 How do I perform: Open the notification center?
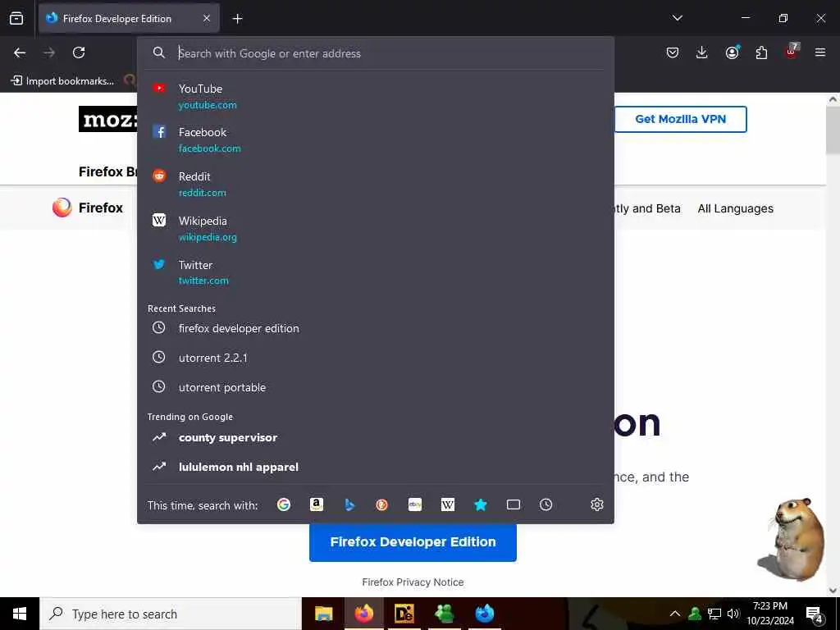(x=815, y=614)
